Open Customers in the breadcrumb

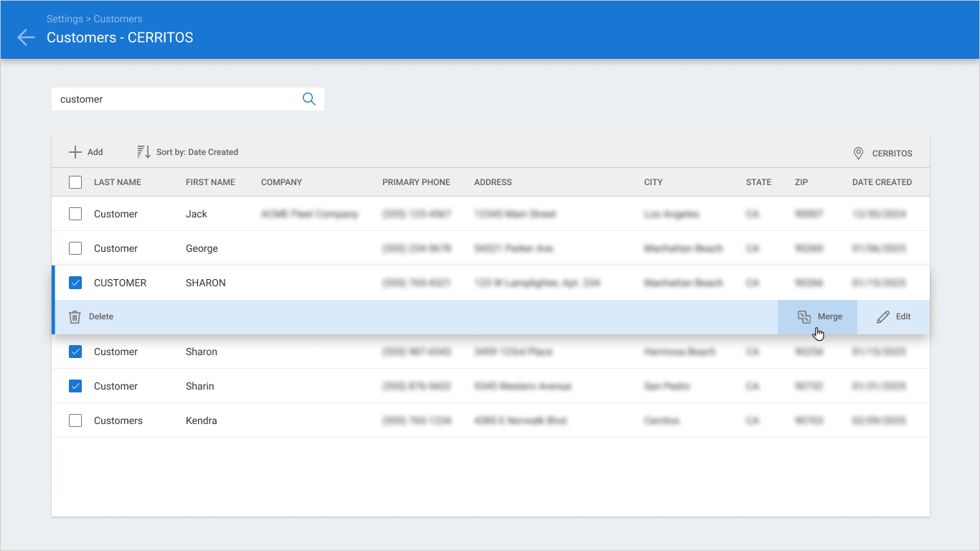pyautogui.click(x=118, y=19)
